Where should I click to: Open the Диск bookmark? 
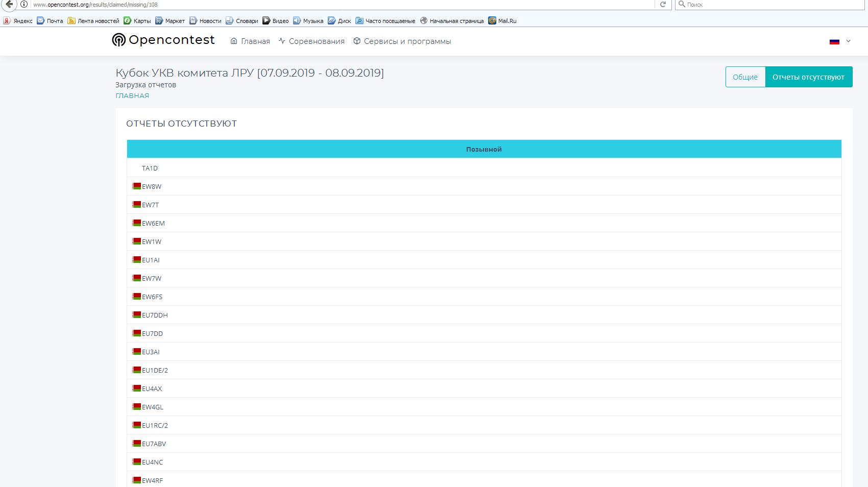coord(340,21)
